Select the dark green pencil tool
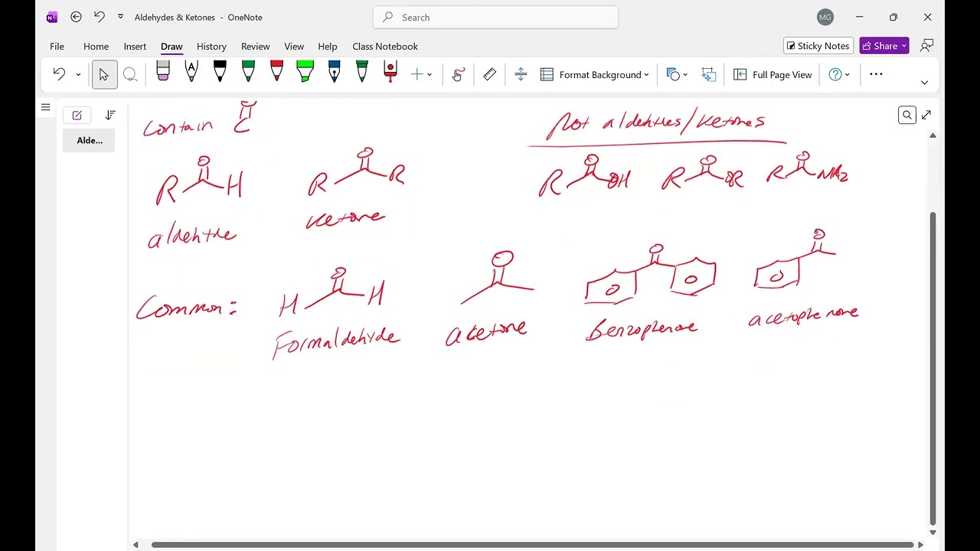Viewport: 980px width, 551px height. [x=362, y=72]
